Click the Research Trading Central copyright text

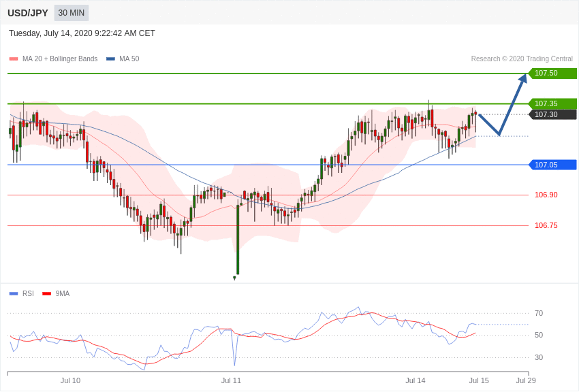pos(522,59)
